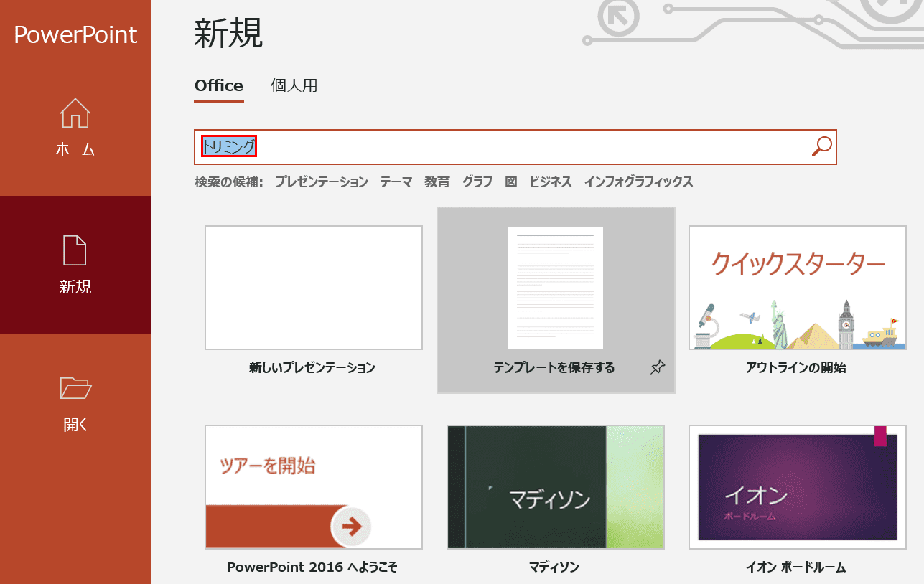Open ホーム in the sidebar
Screen dimensions: 924x584
pos(75,127)
